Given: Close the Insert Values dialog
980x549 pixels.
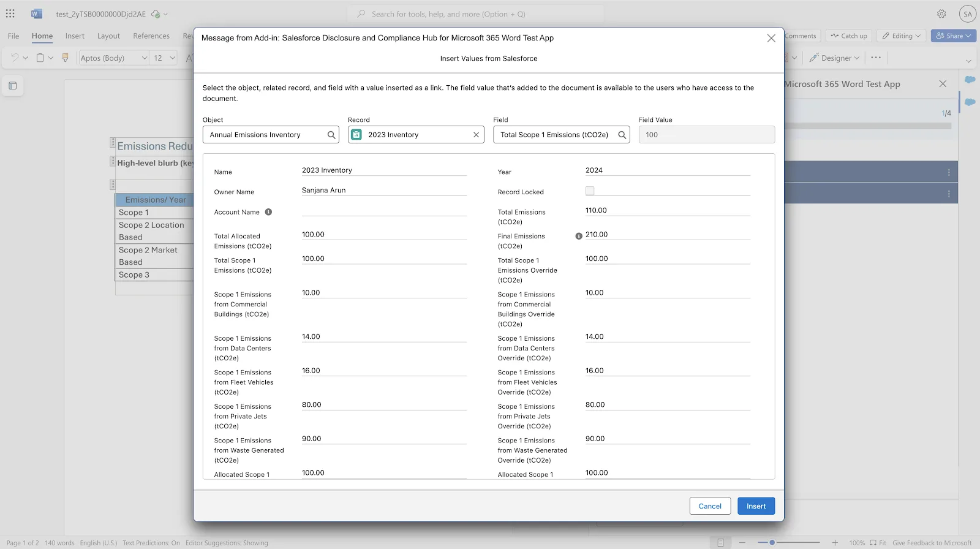Looking at the screenshot, I should tap(771, 38).
